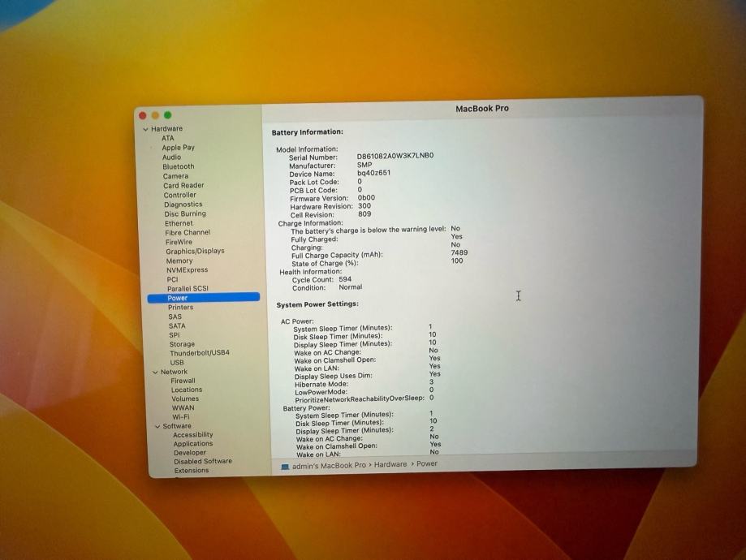Click serial number D861082A0W3K7LNB0
Image resolution: width=746 pixels, height=560 pixels.
(x=395, y=156)
